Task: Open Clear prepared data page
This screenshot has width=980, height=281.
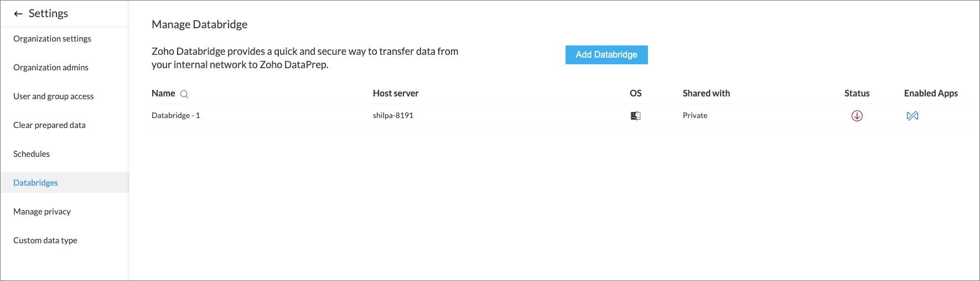Action: coord(49,125)
